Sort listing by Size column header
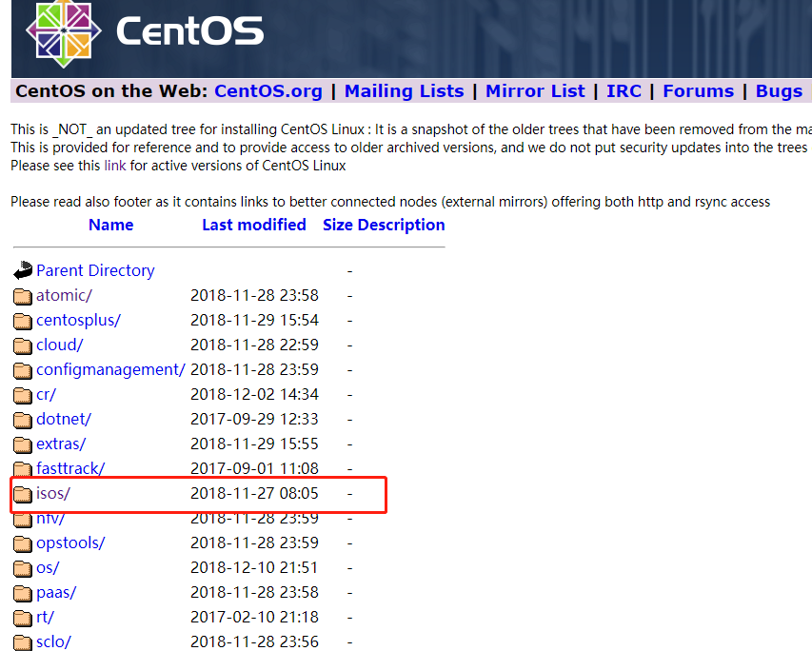This screenshot has height=651, width=812. coord(338,225)
